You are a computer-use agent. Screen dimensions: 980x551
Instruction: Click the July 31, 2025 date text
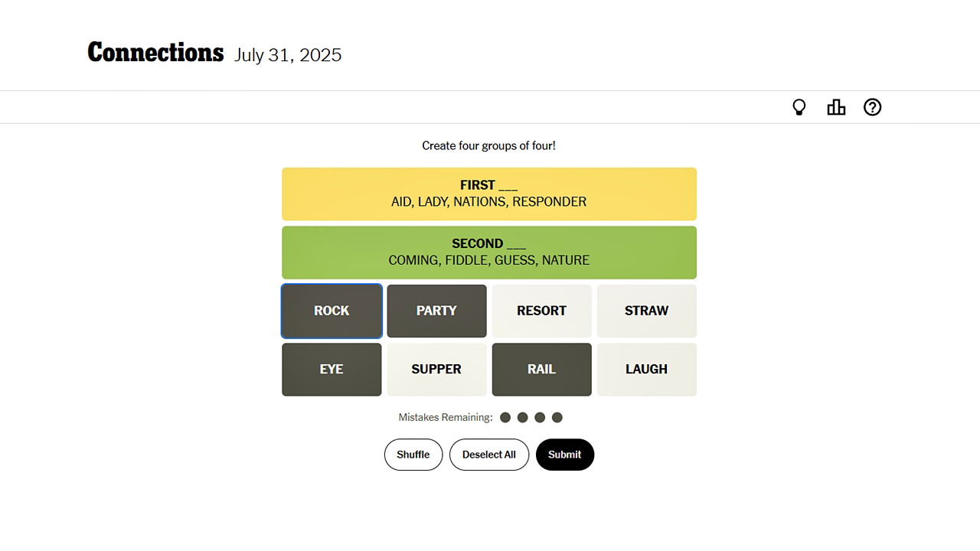[288, 55]
